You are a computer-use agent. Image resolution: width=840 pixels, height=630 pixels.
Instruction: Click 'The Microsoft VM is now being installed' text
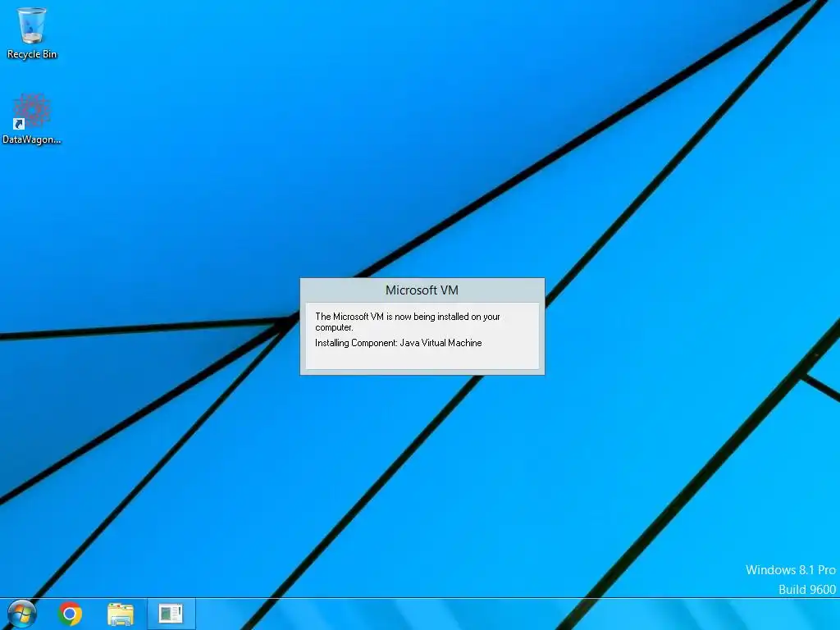click(407, 322)
